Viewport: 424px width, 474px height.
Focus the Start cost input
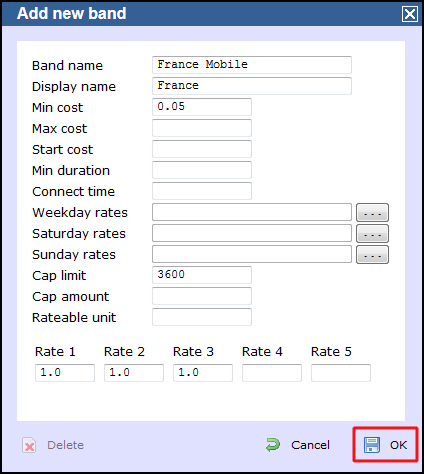[x=202, y=149]
